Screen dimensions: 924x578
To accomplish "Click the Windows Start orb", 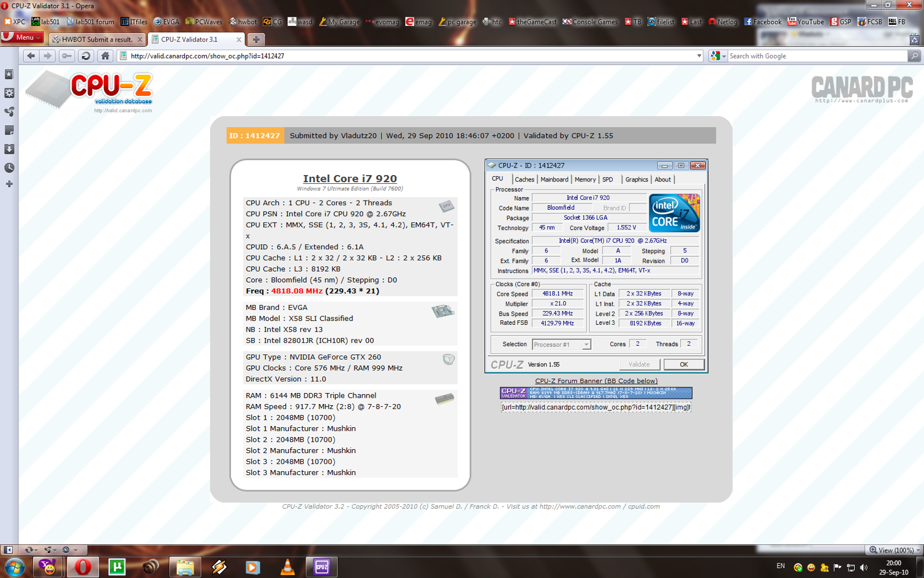I will (x=14, y=567).
